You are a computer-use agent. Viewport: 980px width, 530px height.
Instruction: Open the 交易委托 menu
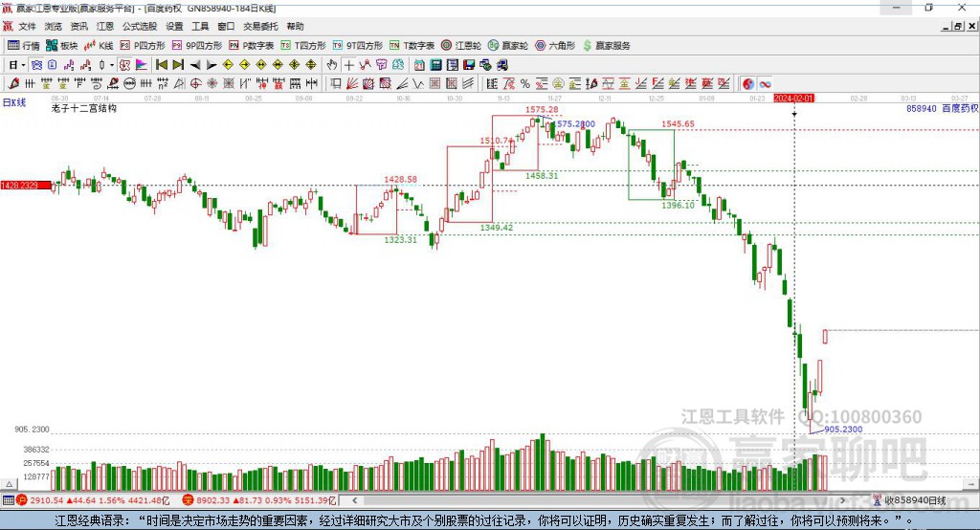click(x=260, y=26)
